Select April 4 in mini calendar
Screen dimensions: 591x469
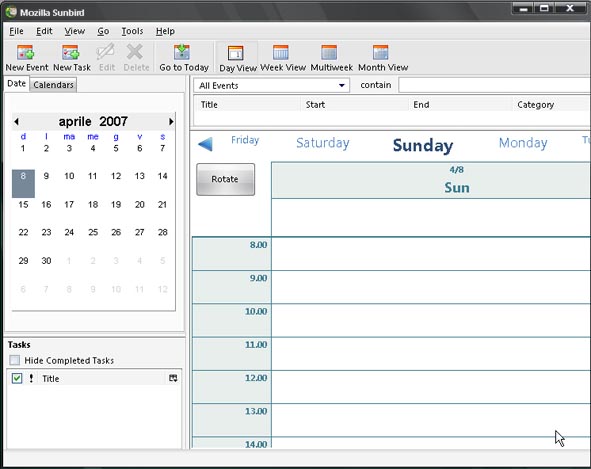point(93,149)
